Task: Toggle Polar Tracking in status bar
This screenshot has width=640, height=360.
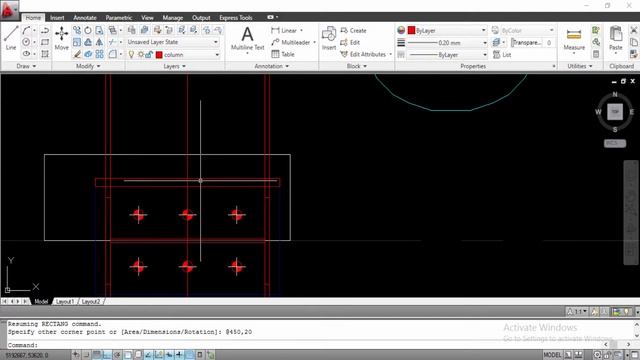Action: pyautogui.click(x=117, y=355)
